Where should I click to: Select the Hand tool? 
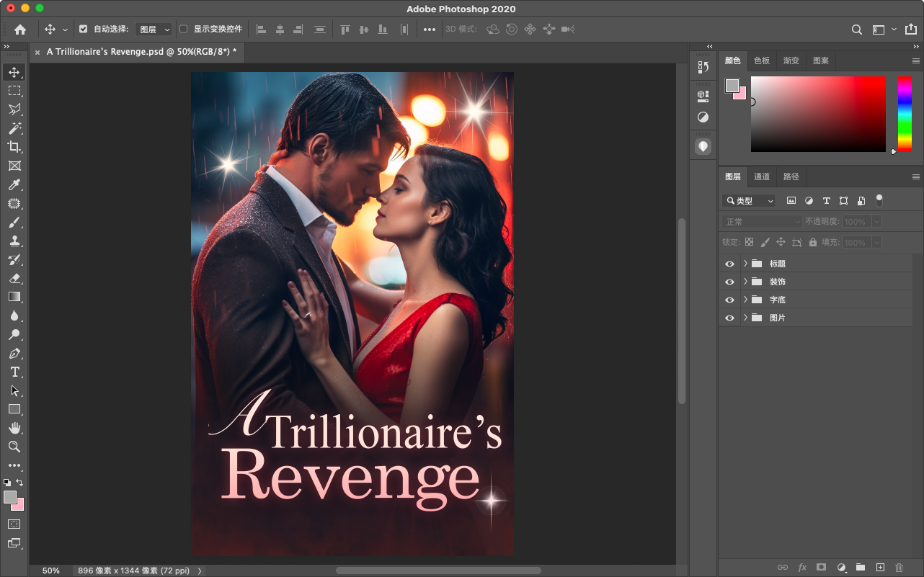(14, 428)
